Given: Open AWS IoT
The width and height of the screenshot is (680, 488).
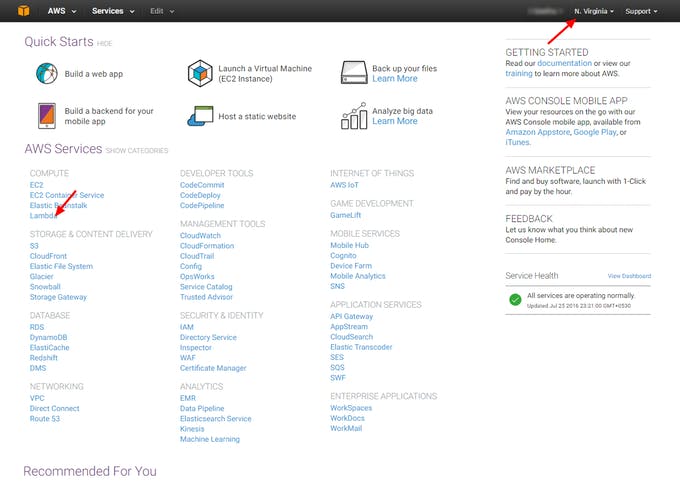Looking at the screenshot, I should click(x=344, y=185).
